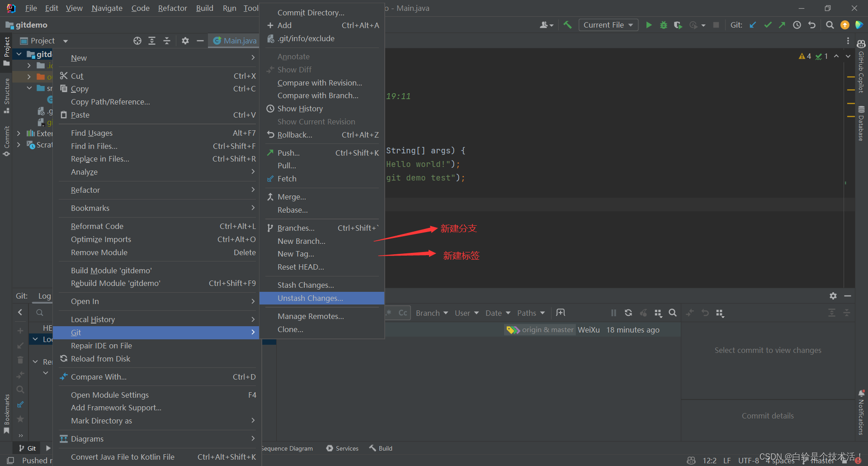This screenshot has height=466, width=868.
Task: Click the orange IDE update icon
Action: (x=844, y=25)
